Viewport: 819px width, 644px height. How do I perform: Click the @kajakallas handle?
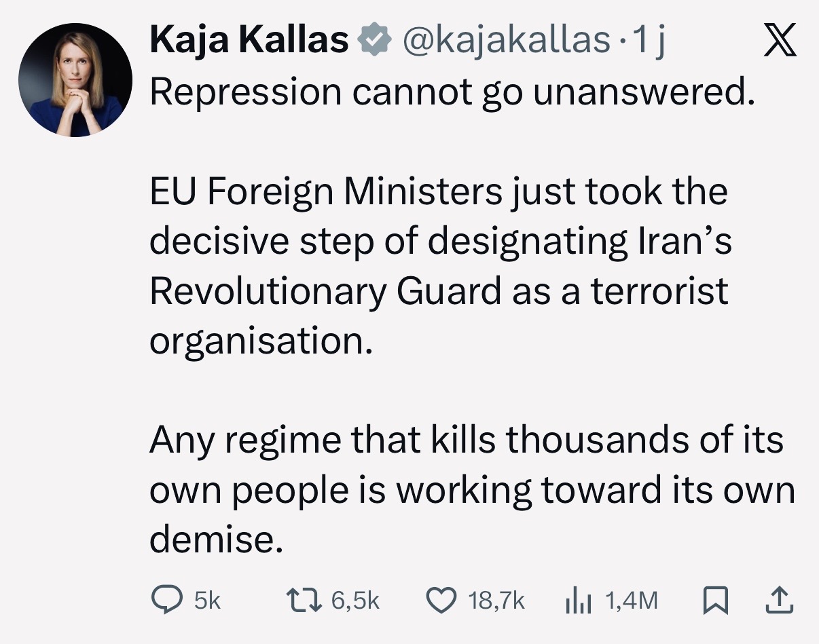point(506,41)
